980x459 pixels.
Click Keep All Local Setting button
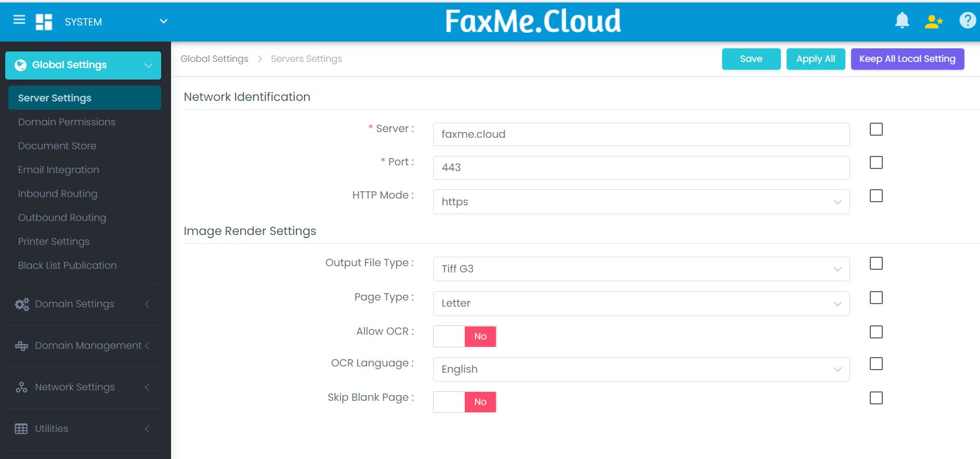coord(907,59)
